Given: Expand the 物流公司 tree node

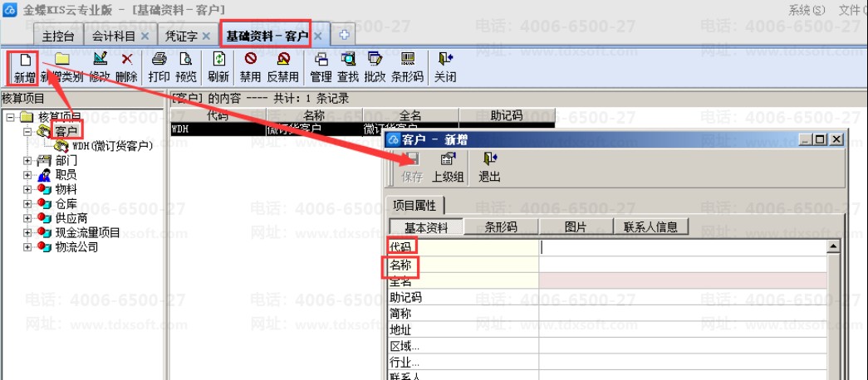Looking at the screenshot, I should click(x=27, y=246).
